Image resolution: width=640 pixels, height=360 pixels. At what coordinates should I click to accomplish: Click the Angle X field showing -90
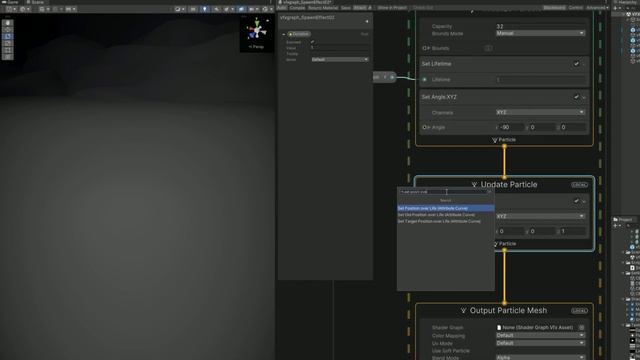pyautogui.click(x=511, y=127)
